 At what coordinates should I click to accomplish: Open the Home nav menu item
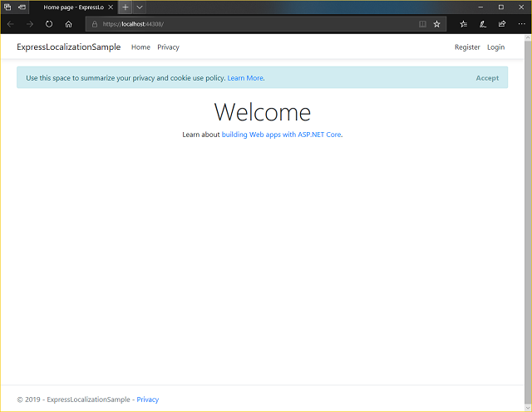pos(140,47)
